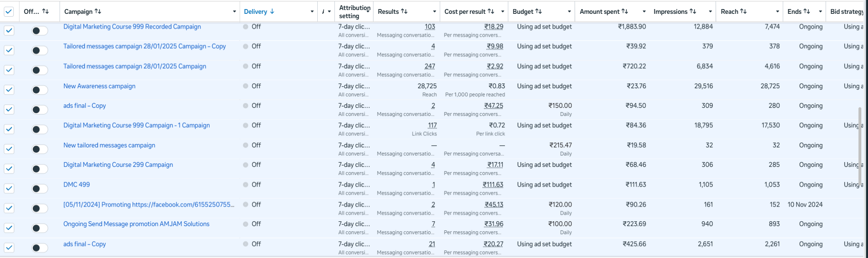This screenshot has width=868, height=258.
Task: Switch on the [05/11/2024] Promoting campaign toggle
Action: click(40, 208)
